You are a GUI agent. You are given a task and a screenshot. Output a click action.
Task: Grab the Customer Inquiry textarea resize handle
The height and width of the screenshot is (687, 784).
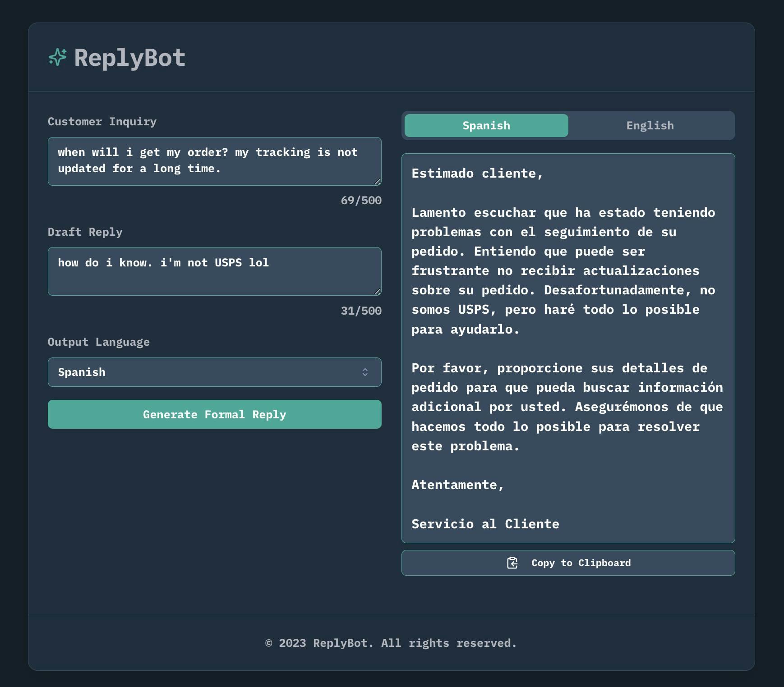coord(378,182)
